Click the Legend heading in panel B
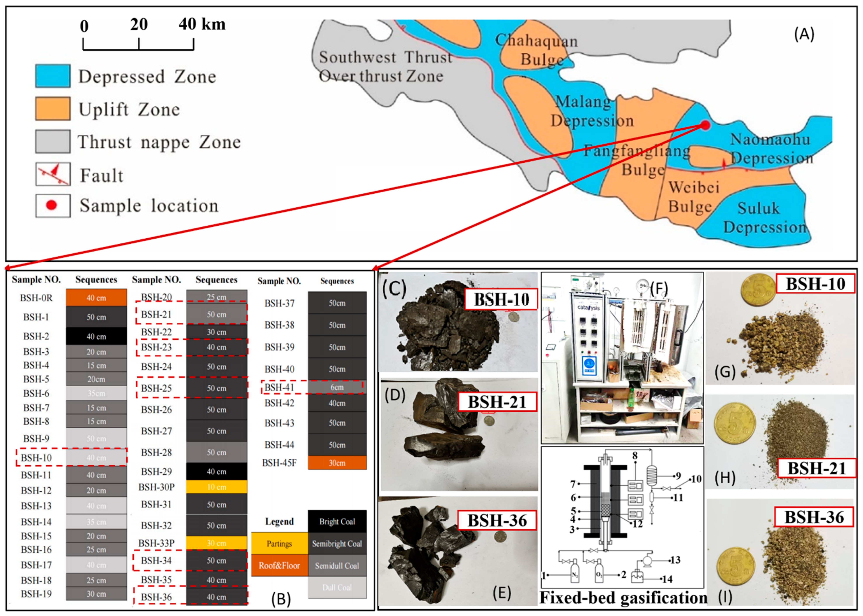The height and width of the screenshot is (616, 863). coord(280,521)
